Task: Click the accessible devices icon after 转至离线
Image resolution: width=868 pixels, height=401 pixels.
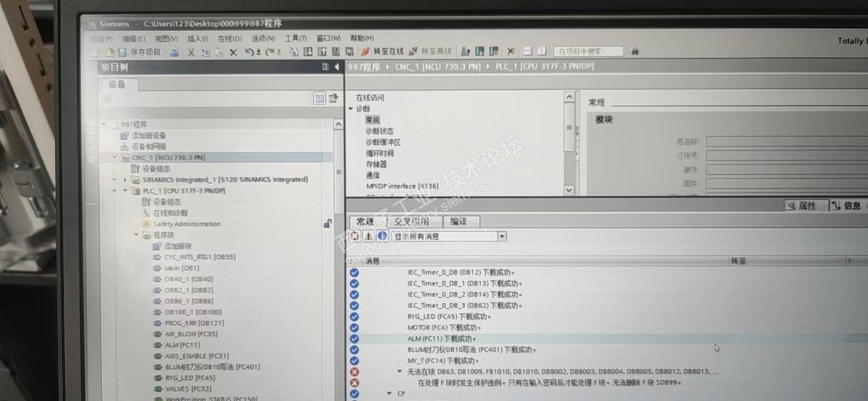Action: (x=465, y=52)
